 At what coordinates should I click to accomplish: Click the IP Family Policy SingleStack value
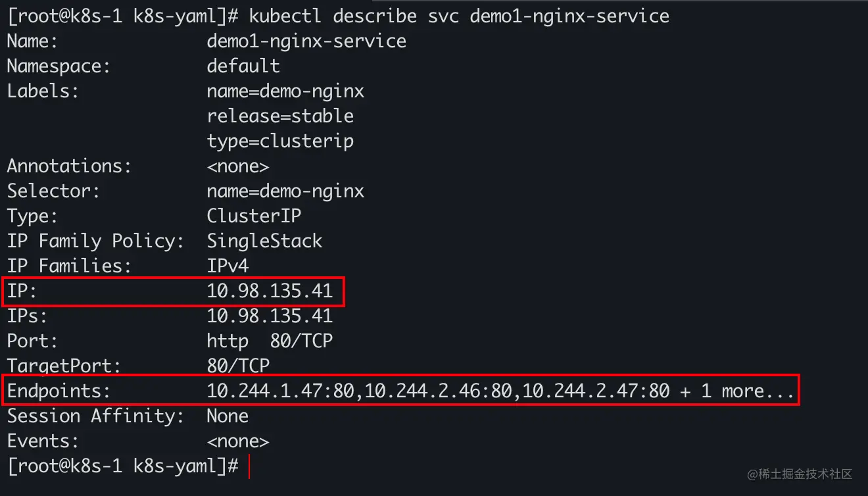coord(264,241)
